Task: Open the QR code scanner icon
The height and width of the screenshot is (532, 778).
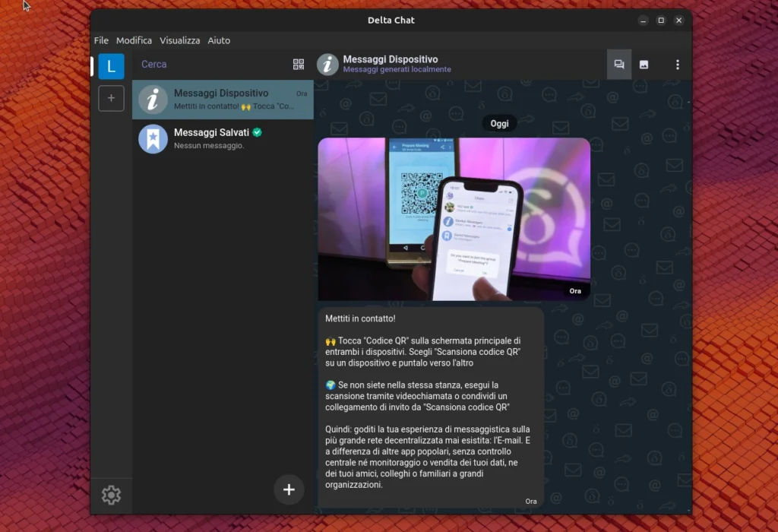Action: (299, 65)
